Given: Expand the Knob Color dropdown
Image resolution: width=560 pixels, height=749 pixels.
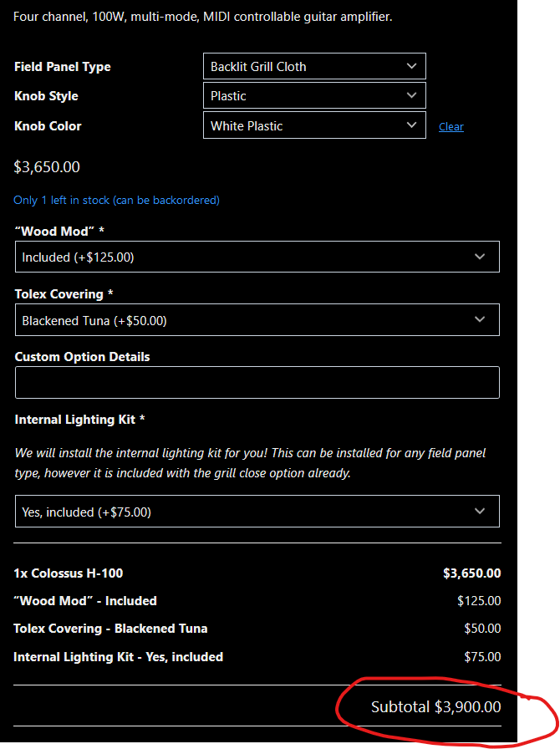Looking at the screenshot, I should coord(314,125).
